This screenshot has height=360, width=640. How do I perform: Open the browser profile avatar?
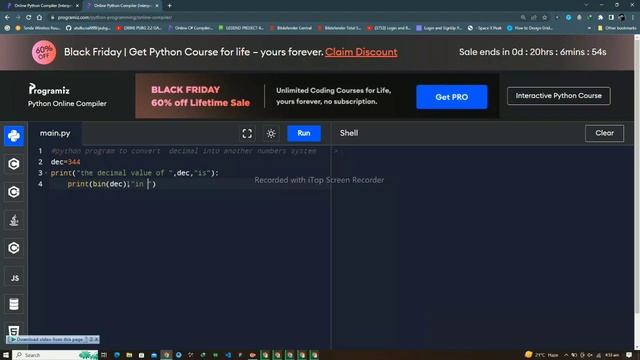pos(622,18)
